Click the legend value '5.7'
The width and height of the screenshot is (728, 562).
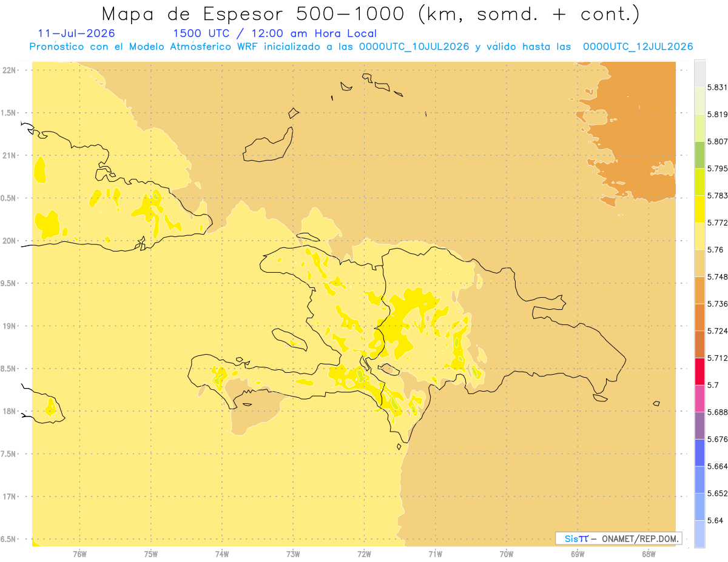click(x=713, y=385)
